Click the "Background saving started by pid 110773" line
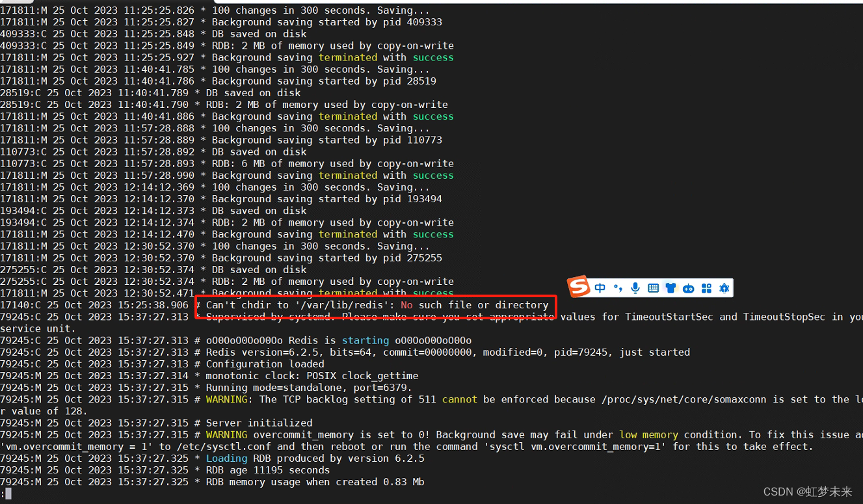This screenshot has width=863, height=504. click(221, 140)
